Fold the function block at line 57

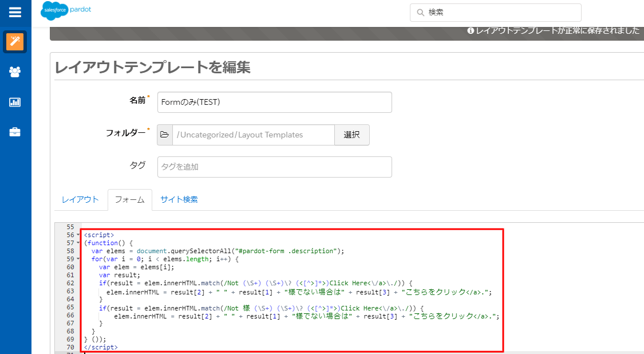coord(78,243)
